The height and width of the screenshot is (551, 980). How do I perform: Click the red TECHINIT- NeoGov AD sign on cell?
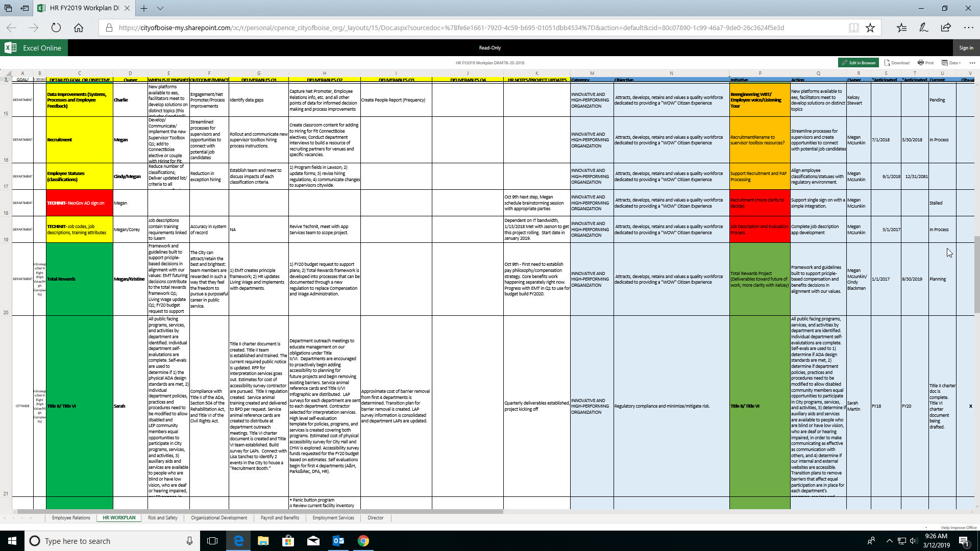(x=79, y=203)
